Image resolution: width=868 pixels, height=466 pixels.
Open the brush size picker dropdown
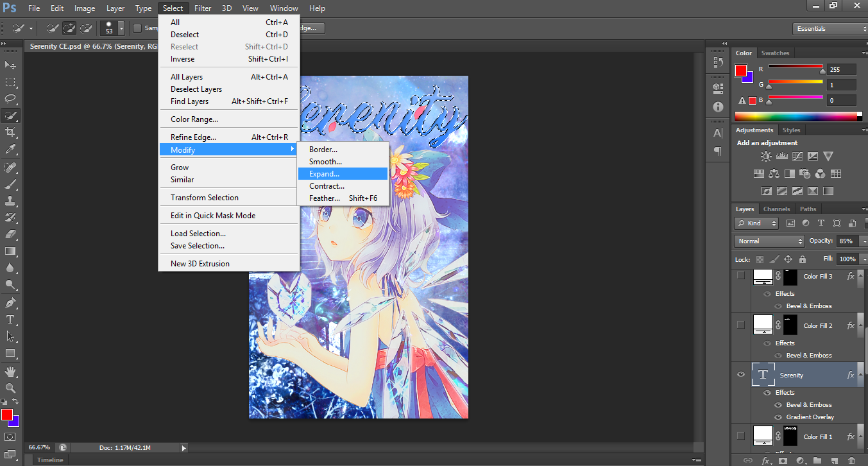tap(121, 29)
